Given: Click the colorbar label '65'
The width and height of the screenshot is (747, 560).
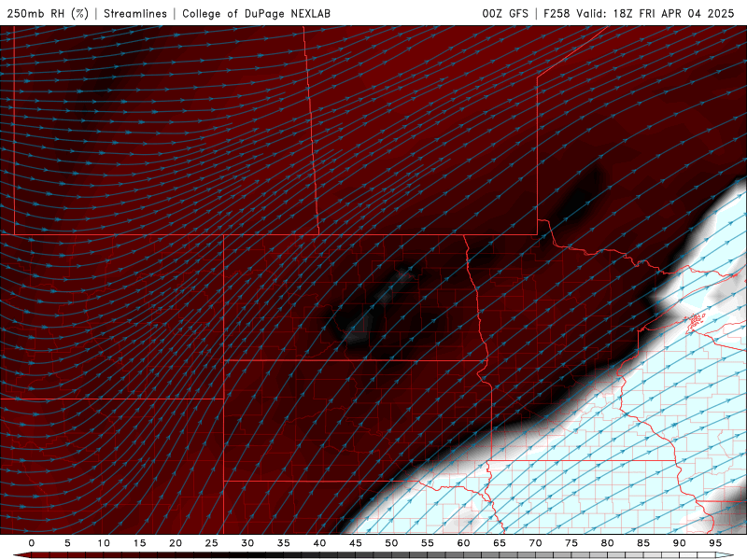Looking at the screenshot, I should pyautogui.click(x=500, y=543).
